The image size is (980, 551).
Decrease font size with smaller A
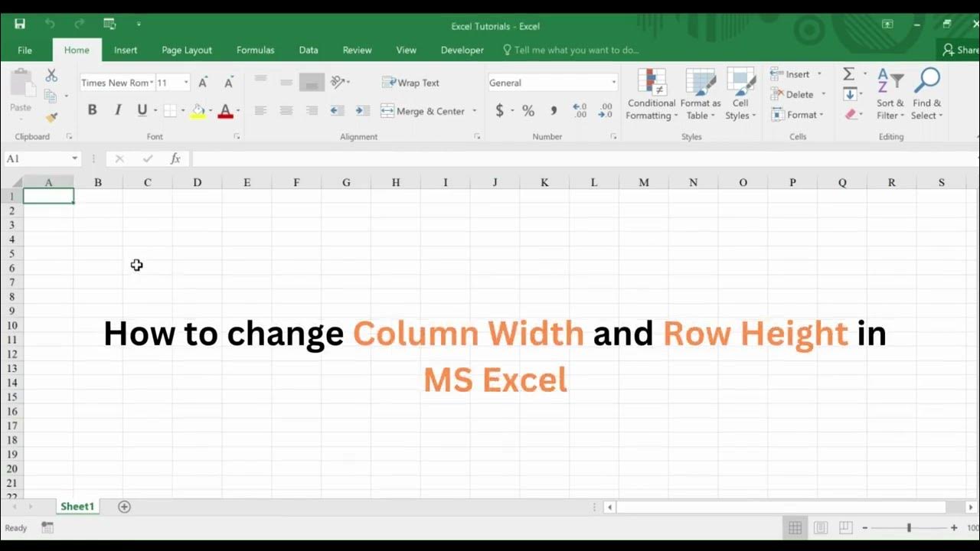pos(228,83)
